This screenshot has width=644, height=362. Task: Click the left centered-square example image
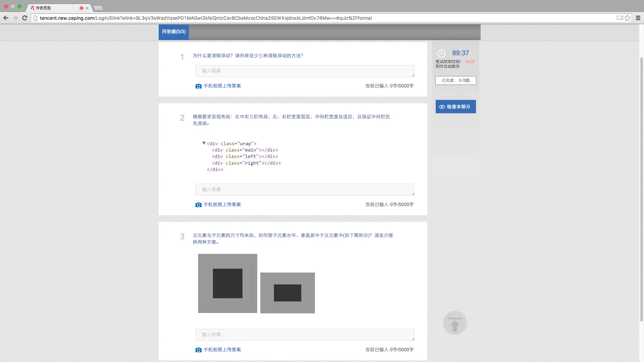click(x=227, y=284)
